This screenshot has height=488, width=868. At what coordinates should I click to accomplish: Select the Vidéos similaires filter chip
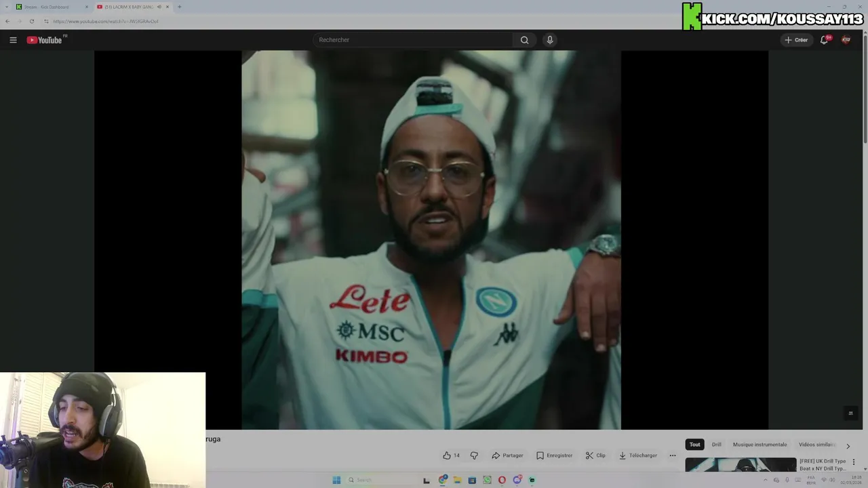coord(816,445)
